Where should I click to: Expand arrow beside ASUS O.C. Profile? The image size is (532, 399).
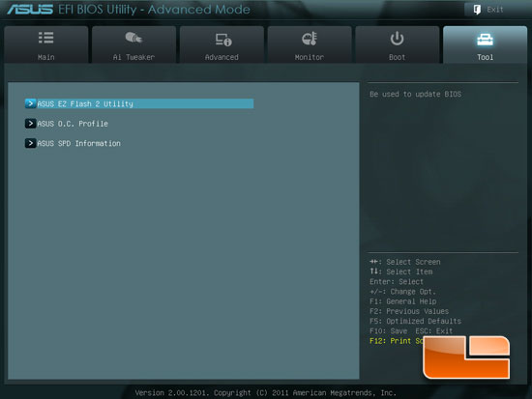(x=30, y=124)
